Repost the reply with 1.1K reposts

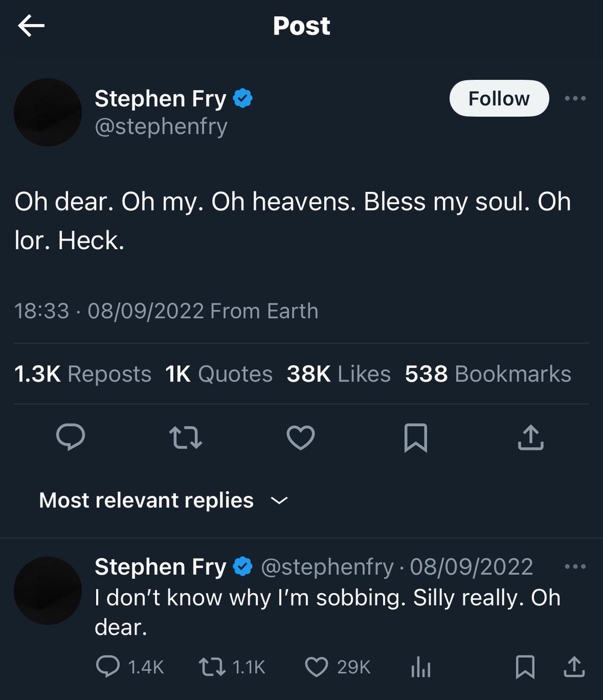[x=232, y=667]
